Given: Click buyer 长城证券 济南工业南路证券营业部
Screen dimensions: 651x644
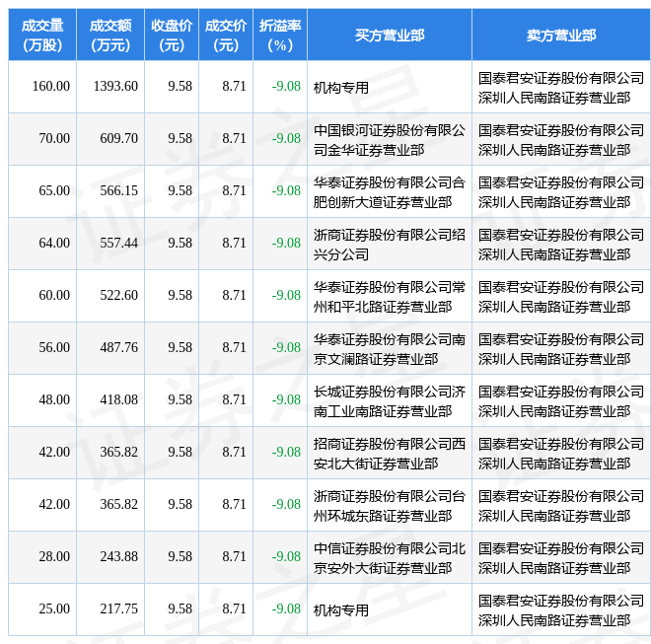Looking at the screenshot, I should (390, 401).
